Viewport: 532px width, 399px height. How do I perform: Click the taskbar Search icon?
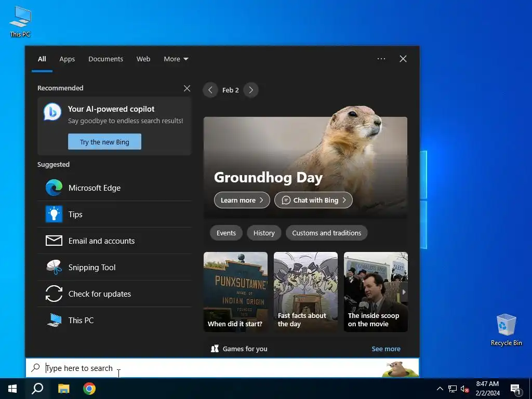tap(37, 389)
